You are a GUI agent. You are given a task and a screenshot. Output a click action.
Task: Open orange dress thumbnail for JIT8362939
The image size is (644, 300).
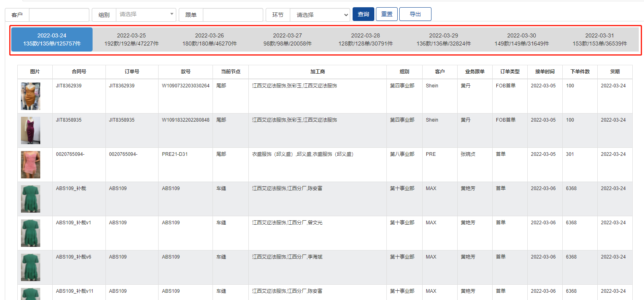31,96
